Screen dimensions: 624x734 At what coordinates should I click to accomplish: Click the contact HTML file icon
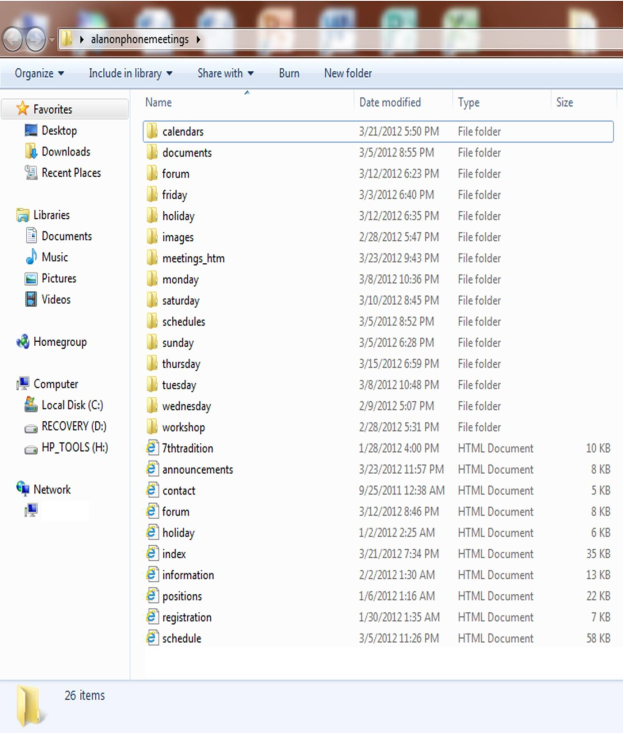(x=152, y=490)
